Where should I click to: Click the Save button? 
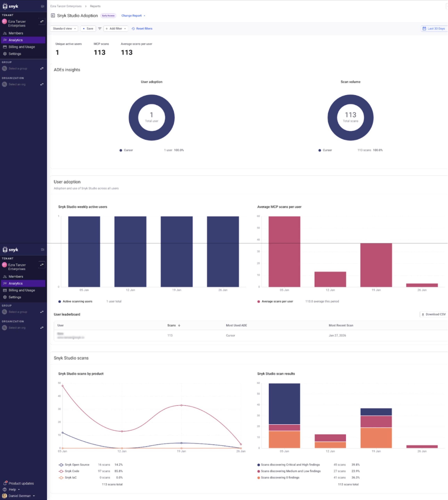(x=88, y=29)
